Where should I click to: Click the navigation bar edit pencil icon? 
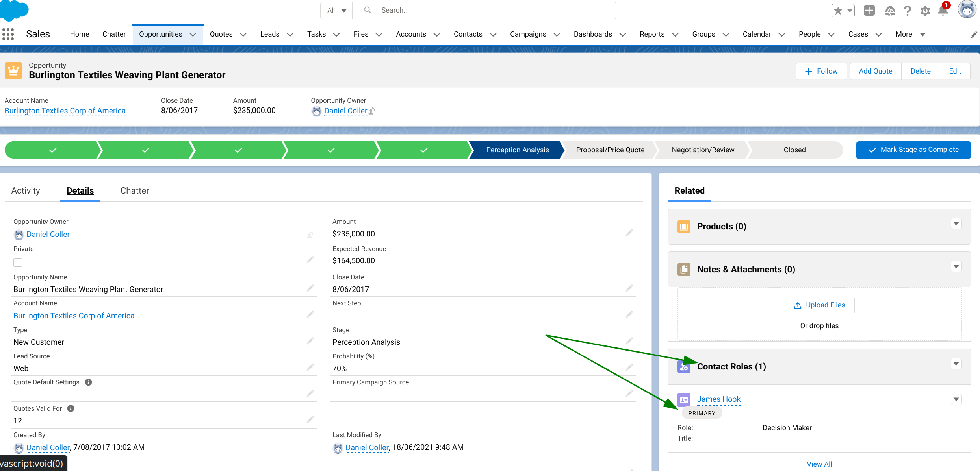[974, 35]
